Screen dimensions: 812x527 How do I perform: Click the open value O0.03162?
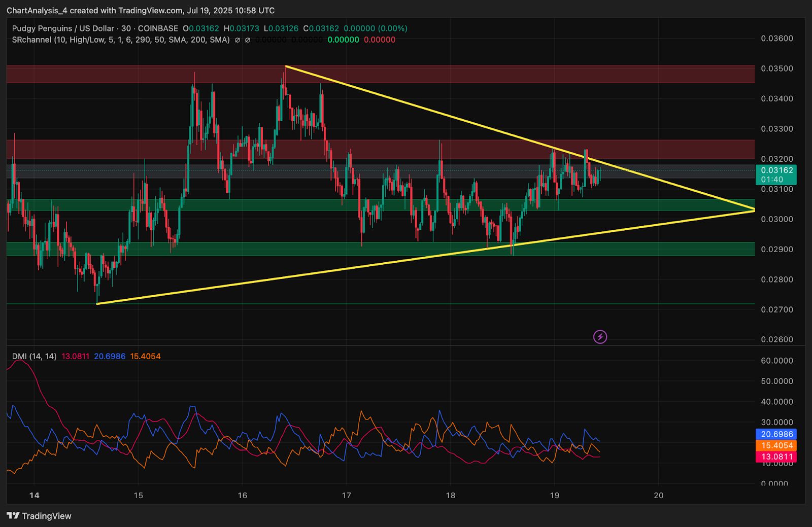point(201,28)
